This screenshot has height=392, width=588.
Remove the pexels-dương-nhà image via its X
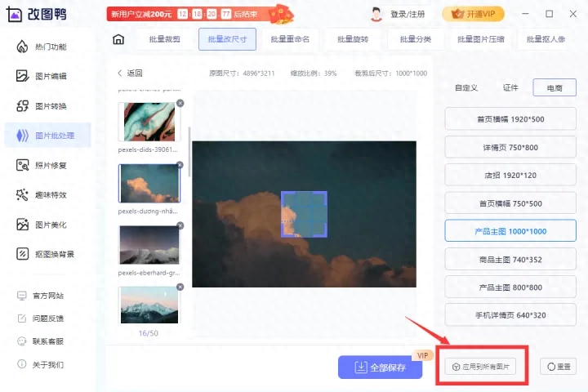click(x=180, y=165)
